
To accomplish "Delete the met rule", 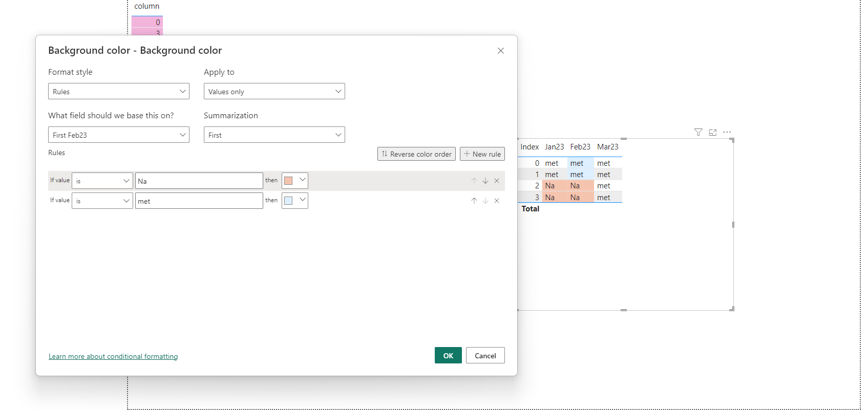I will pyautogui.click(x=497, y=201).
